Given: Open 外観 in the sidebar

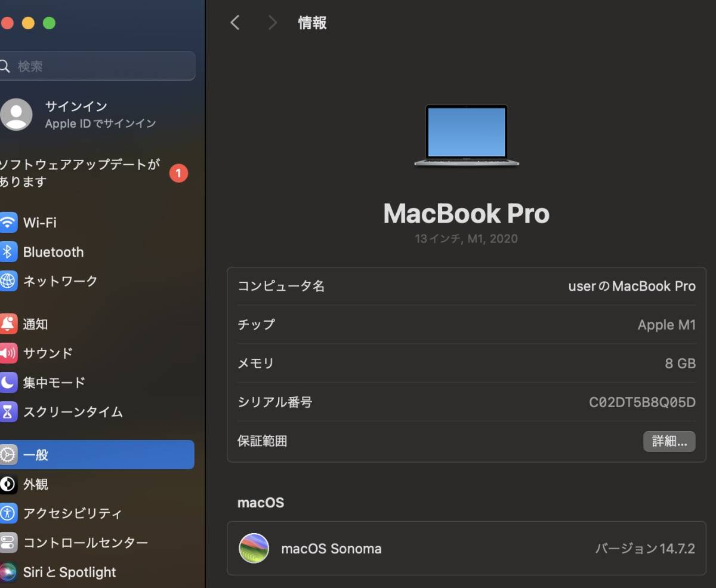Looking at the screenshot, I should click(35, 484).
